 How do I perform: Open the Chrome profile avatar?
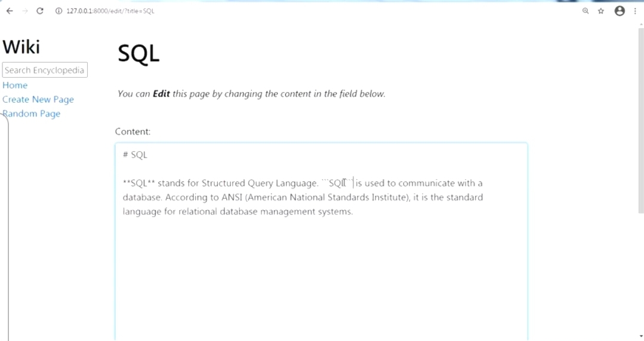[x=620, y=11]
